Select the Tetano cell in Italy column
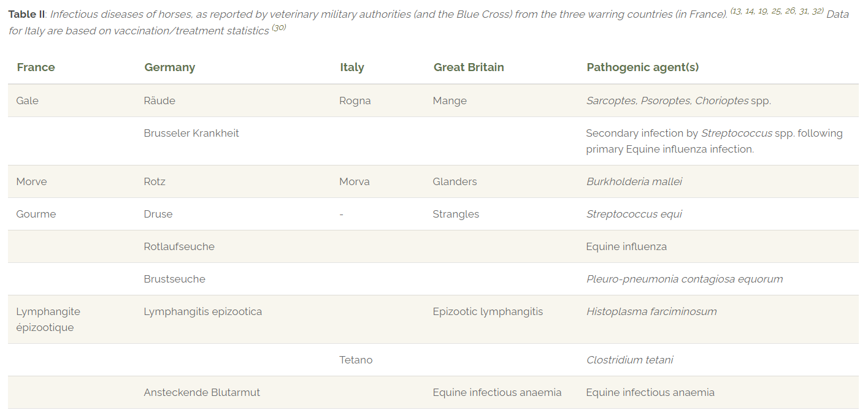 (x=356, y=360)
